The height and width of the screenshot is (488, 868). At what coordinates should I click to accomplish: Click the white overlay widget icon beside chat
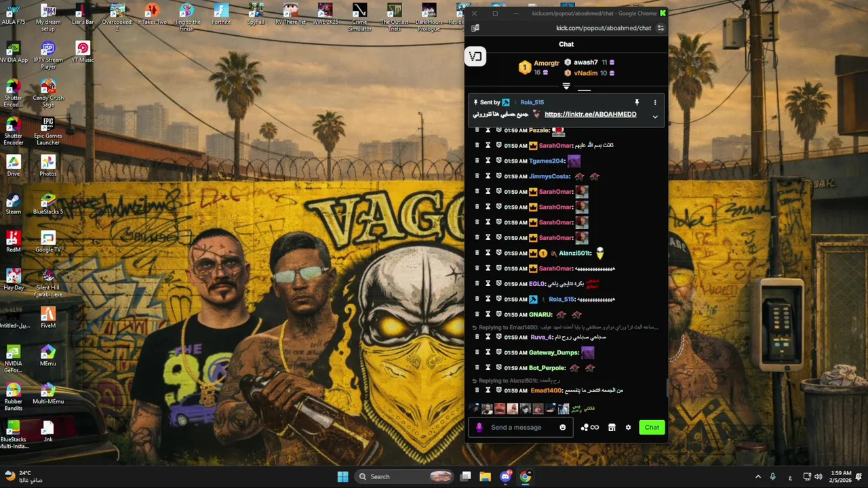[475, 57]
